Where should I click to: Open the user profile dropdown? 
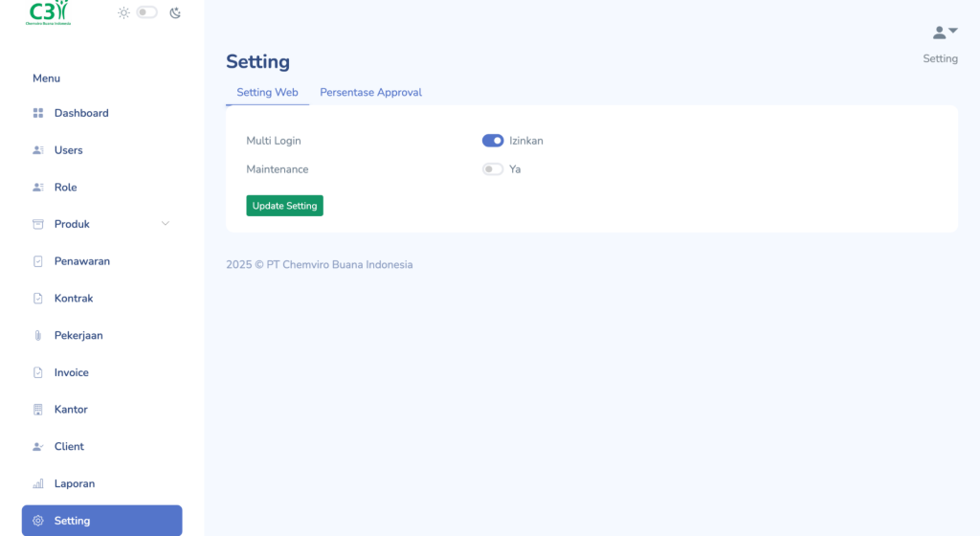945,33
